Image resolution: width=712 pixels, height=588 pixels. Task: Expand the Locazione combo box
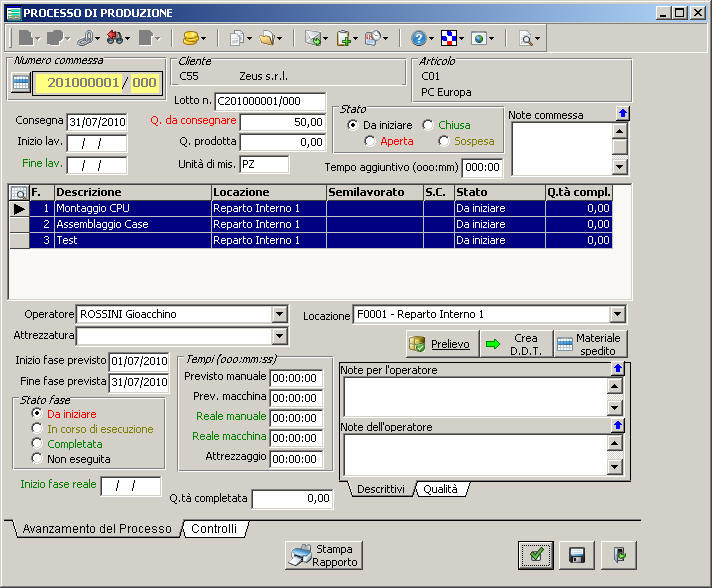click(617, 314)
